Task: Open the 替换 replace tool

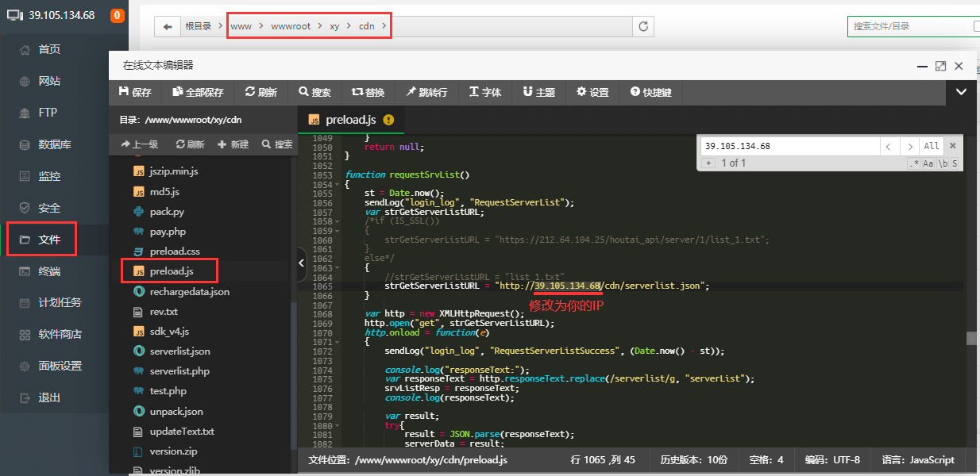Action: [368, 92]
